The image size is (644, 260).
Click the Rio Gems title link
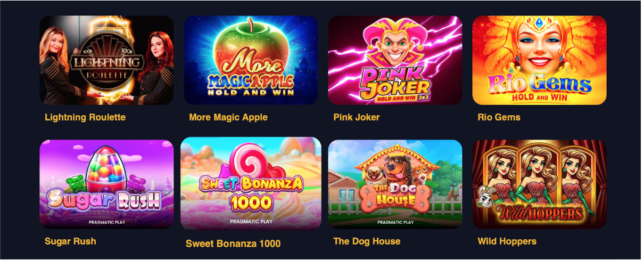[499, 117]
